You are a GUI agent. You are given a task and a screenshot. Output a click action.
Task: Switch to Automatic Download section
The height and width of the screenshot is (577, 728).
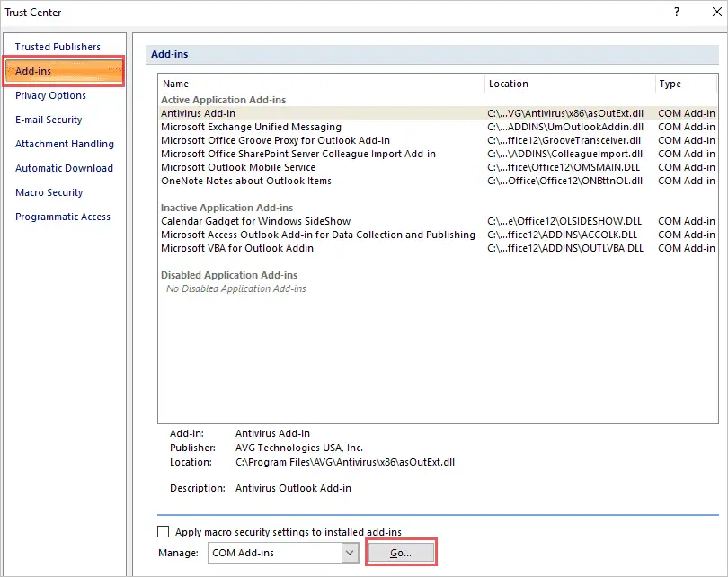(64, 168)
